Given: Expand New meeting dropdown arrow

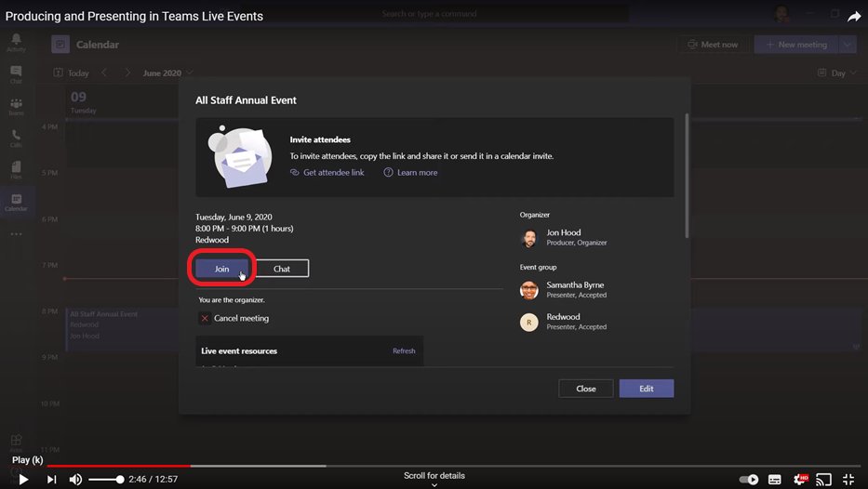Looking at the screenshot, I should 848,45.
